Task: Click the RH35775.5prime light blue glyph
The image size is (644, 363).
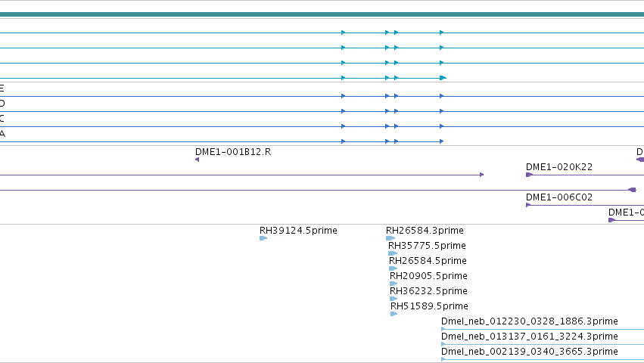Action: coord(393,253)
